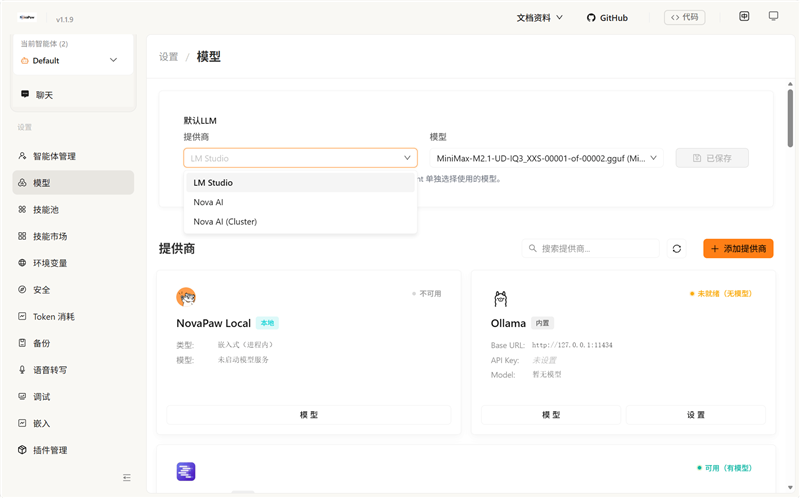800x498 pixels.
Task: Click the 已保存 button
Action: pos(712,158)
